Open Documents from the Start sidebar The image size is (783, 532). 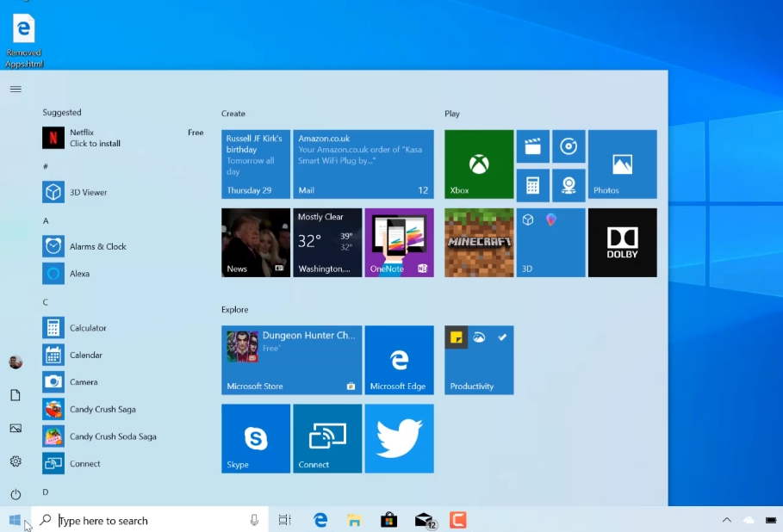(x=16, y=395)
